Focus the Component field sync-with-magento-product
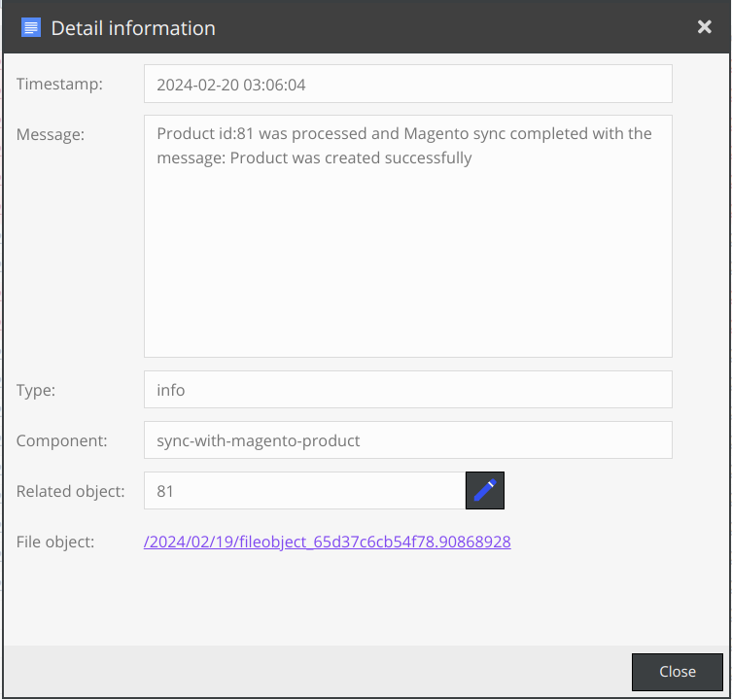This screenshot has height=700, width=732. point(408,439)
